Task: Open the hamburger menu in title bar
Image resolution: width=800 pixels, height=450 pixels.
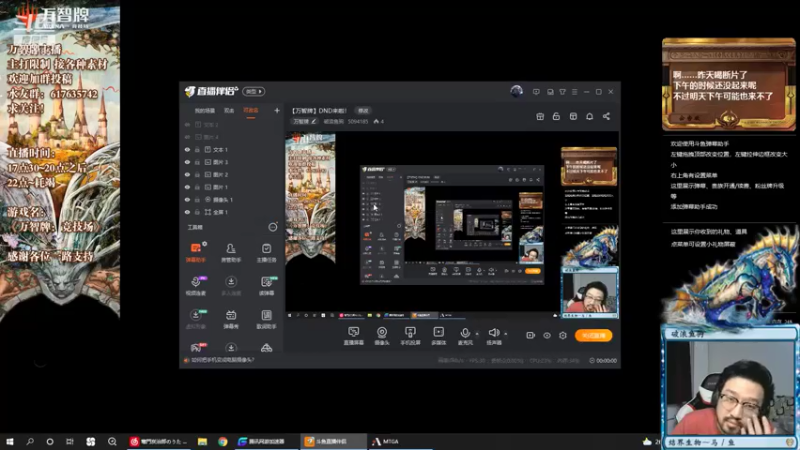Action: coord(574,92)
